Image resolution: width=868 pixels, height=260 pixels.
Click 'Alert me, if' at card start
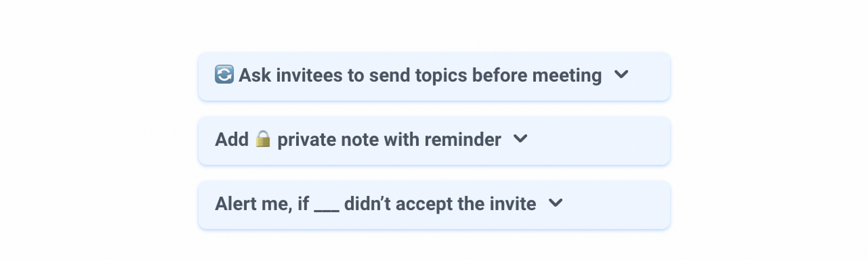click(x=262, y=204)
